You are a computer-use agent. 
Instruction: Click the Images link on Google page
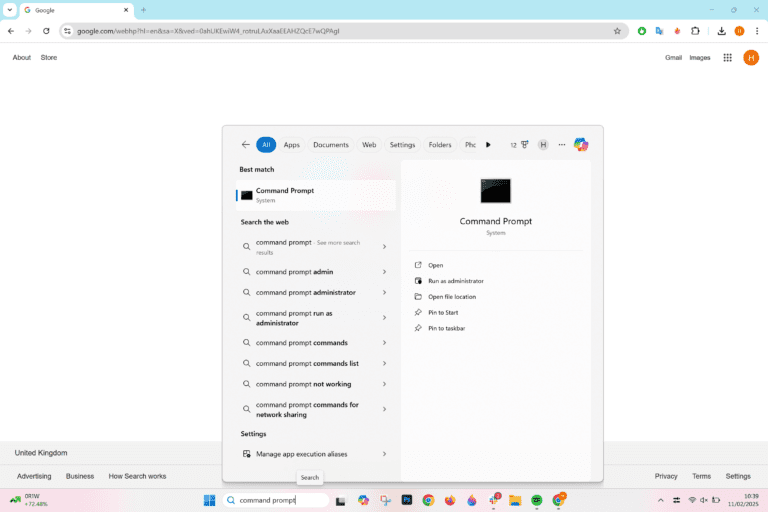(699, 57)
